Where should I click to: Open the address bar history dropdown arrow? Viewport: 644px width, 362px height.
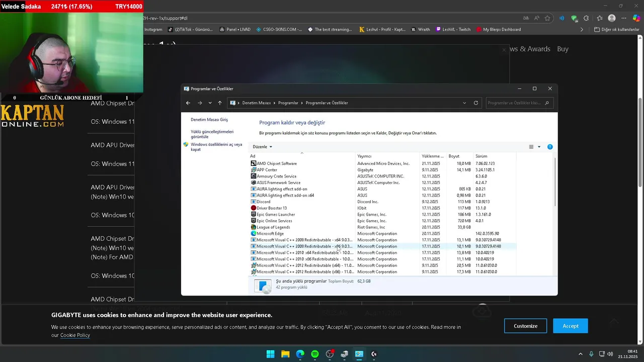(464, 103)
